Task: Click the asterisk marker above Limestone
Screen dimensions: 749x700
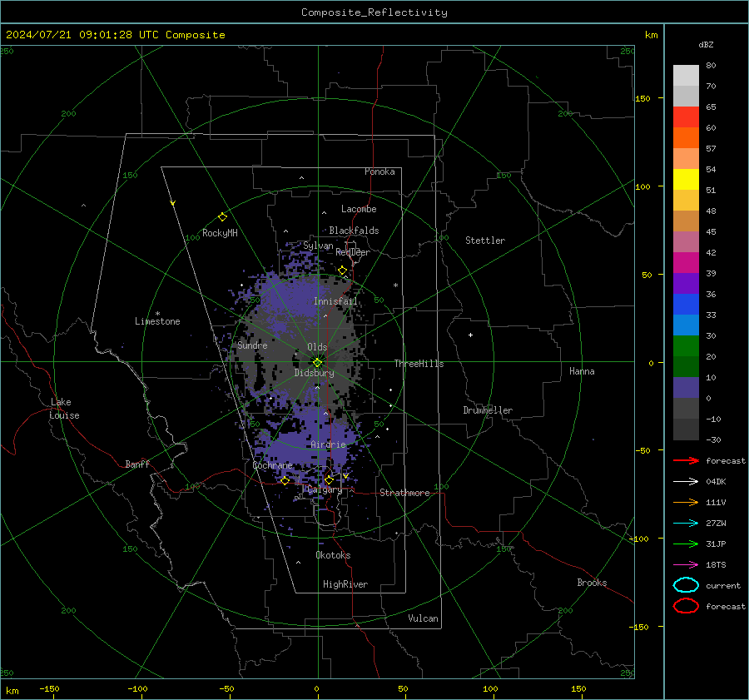Action: [x=157, y=314]
